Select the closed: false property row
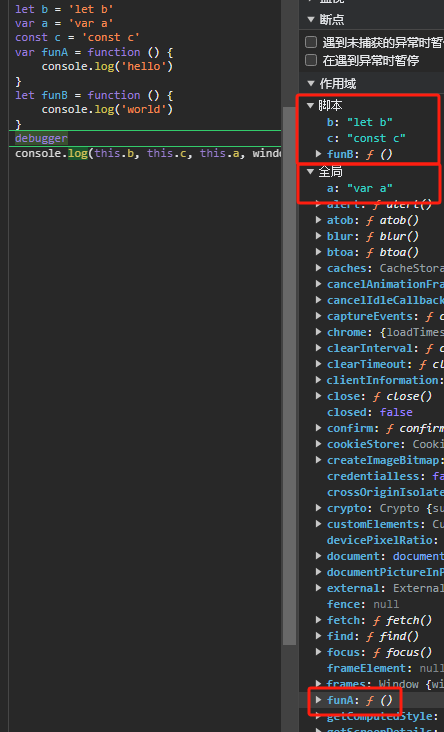444x732 pixels. (x=371, y=412)
